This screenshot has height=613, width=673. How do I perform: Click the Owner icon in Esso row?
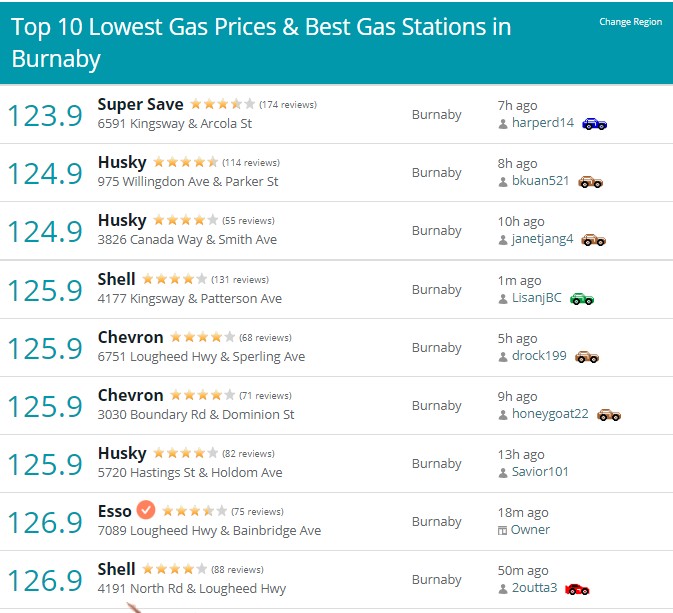(502, 531)
